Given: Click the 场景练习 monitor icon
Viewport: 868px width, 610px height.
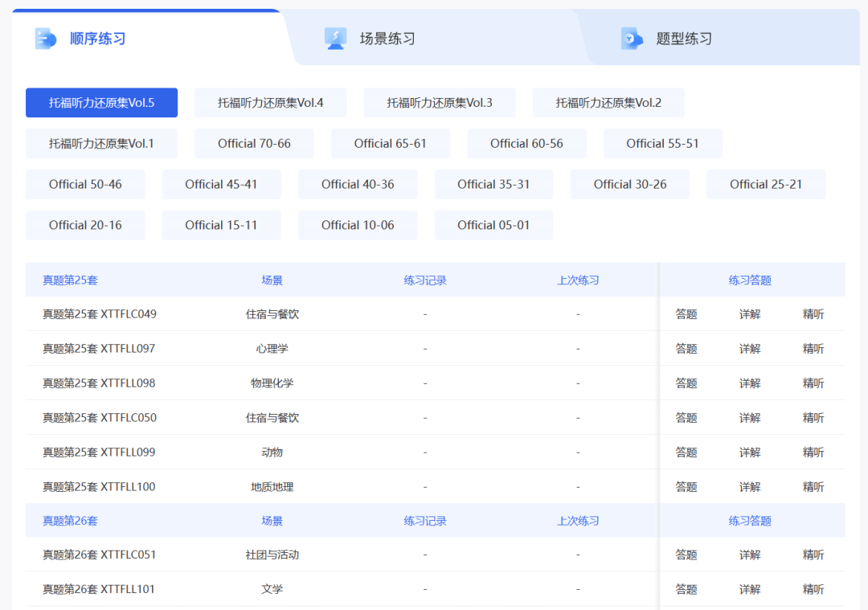Looking at the screenshot, I should (335, 39).
